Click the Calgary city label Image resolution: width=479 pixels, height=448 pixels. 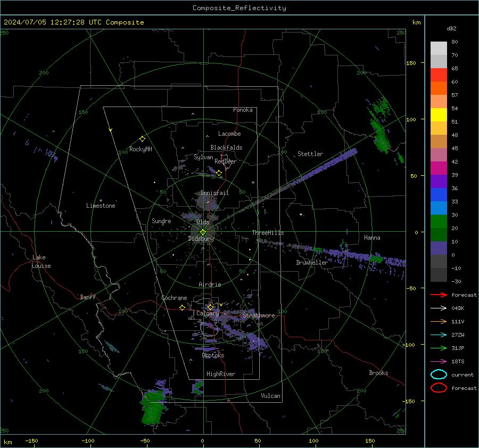tap(208, 313)
